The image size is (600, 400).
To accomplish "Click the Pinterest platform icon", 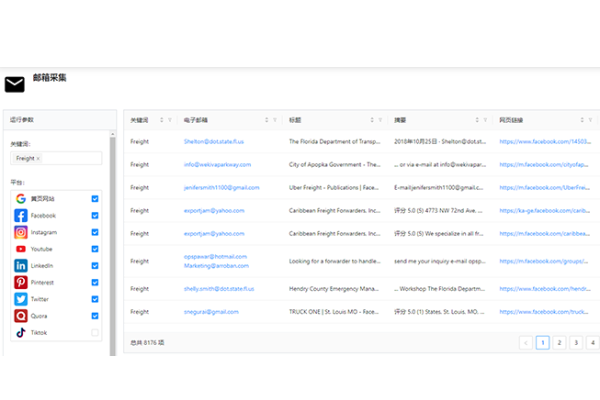I will tap(21, 282).
